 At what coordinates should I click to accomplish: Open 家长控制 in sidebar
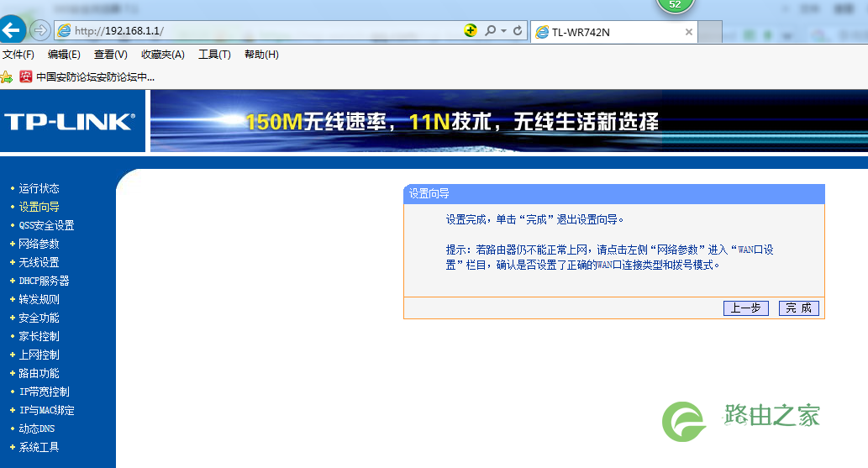tap(39, 336)
